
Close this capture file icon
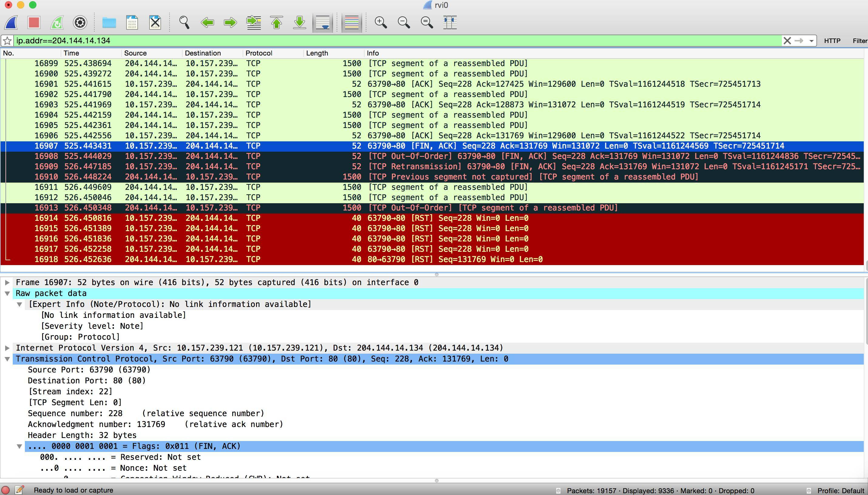tap(155, 23)
